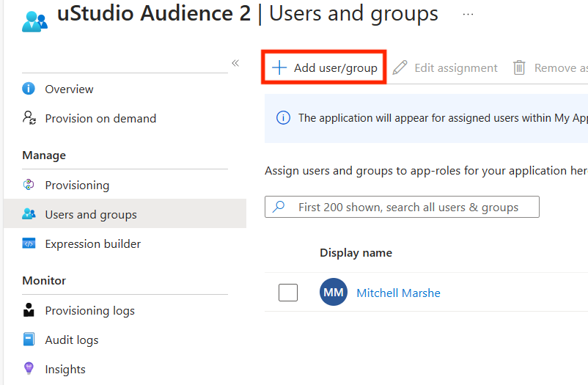
Task: Click the info icon in the banner
Action: click(x=283, y=118)
